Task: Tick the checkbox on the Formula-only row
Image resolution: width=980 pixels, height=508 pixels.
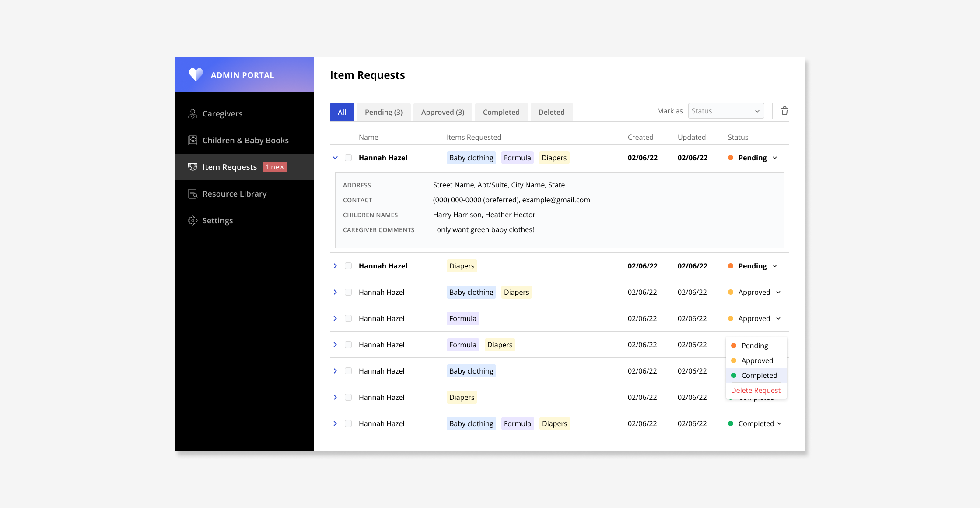Action: click(x=348, y=318)
